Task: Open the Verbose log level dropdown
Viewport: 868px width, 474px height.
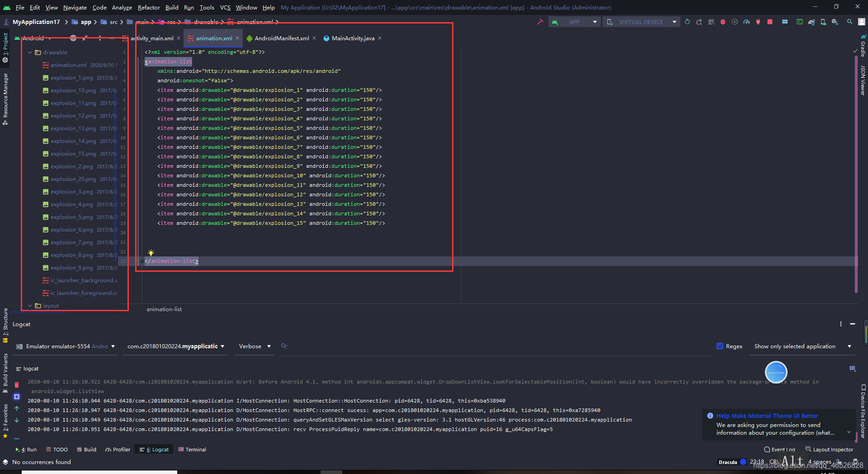Action: click(255, 346)
